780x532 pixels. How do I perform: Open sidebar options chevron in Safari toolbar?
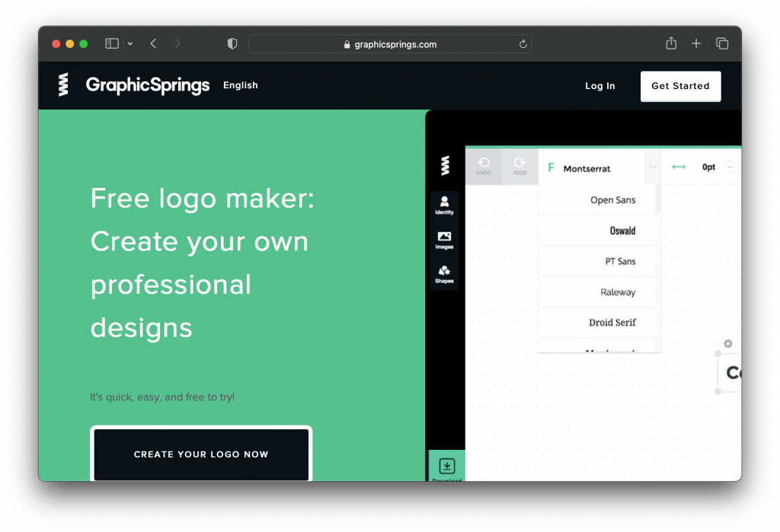[130, 44]
